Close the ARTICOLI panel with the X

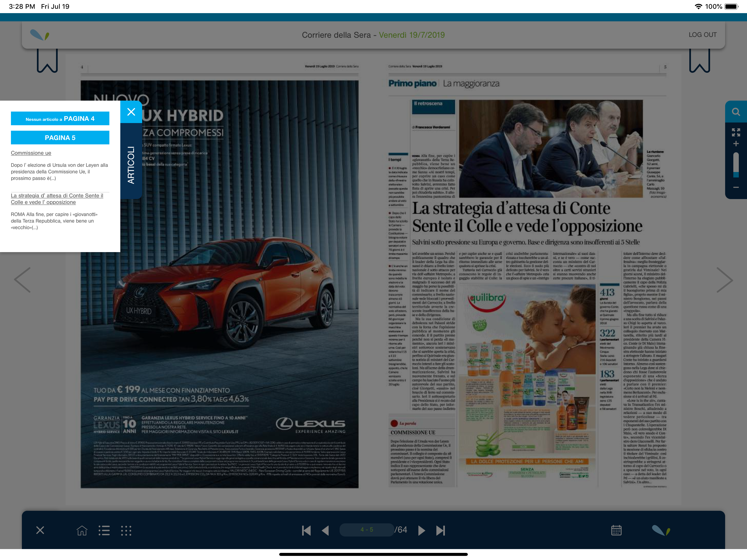pos(131,112)
